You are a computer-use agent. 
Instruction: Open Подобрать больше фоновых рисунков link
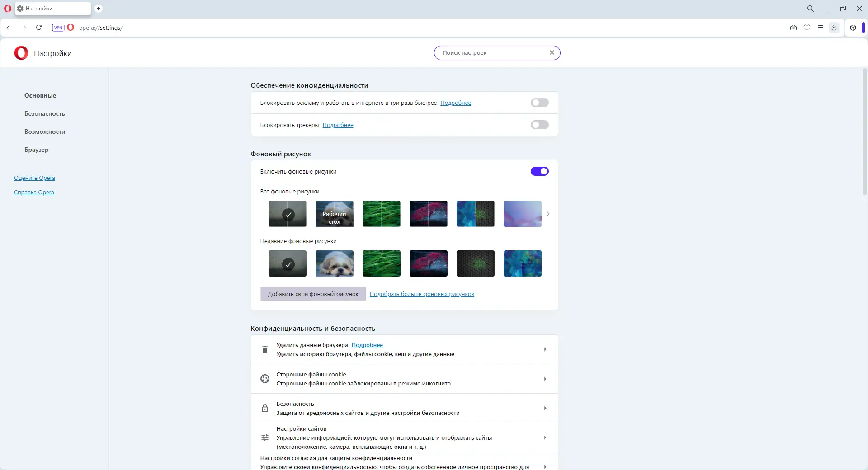(422, 294)
